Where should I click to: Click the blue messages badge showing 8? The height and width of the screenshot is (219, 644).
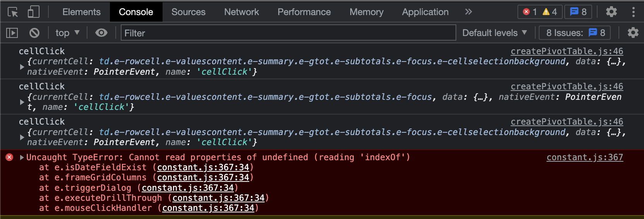tap(578, 12)
